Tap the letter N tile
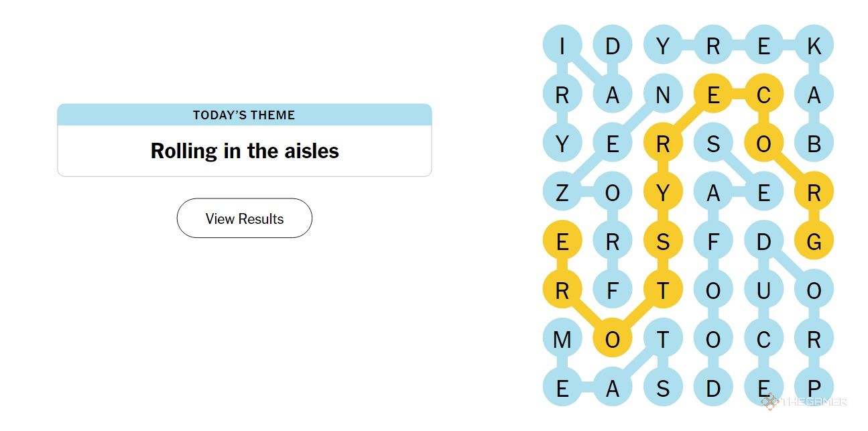The width and height of the screenshot is (868, 431). [663, 95]
